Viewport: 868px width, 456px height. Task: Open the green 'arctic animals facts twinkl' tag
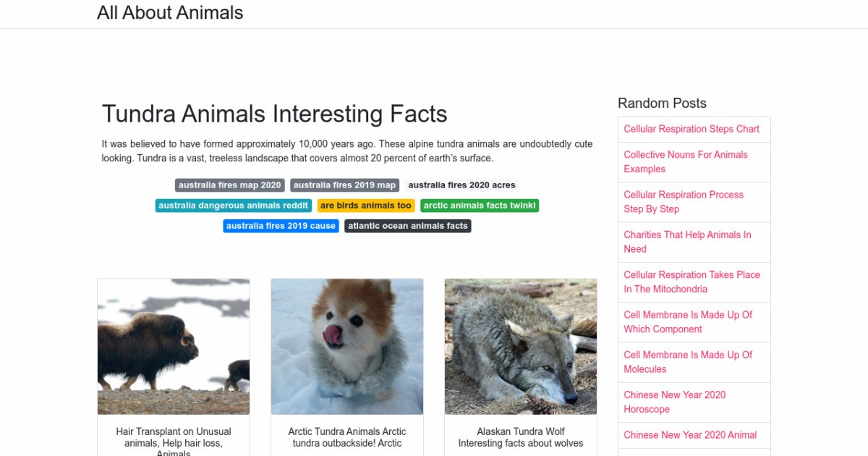tap(480, 206)
